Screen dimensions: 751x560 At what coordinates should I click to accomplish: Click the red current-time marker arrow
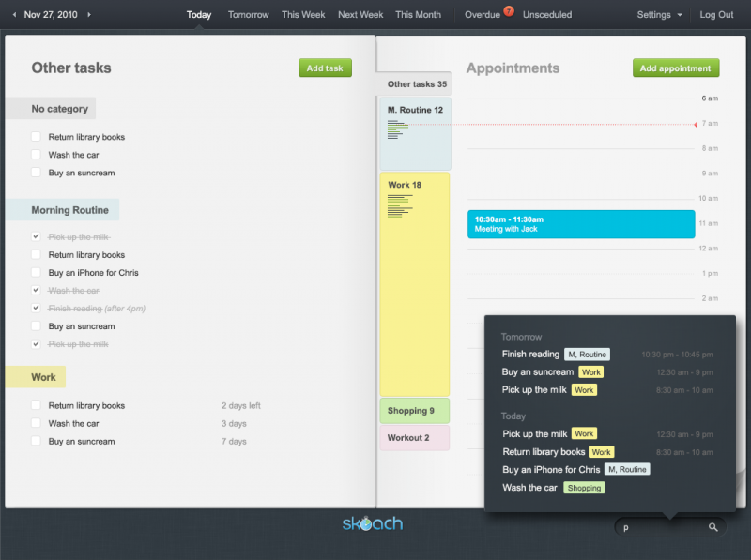pyautogui.click(x=696, y=124)
